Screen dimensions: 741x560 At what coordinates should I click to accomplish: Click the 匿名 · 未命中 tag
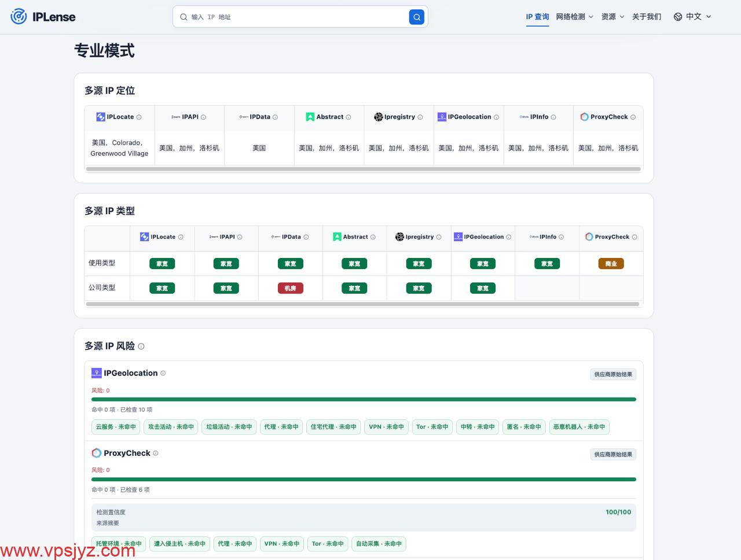click(x=524, y=427)
